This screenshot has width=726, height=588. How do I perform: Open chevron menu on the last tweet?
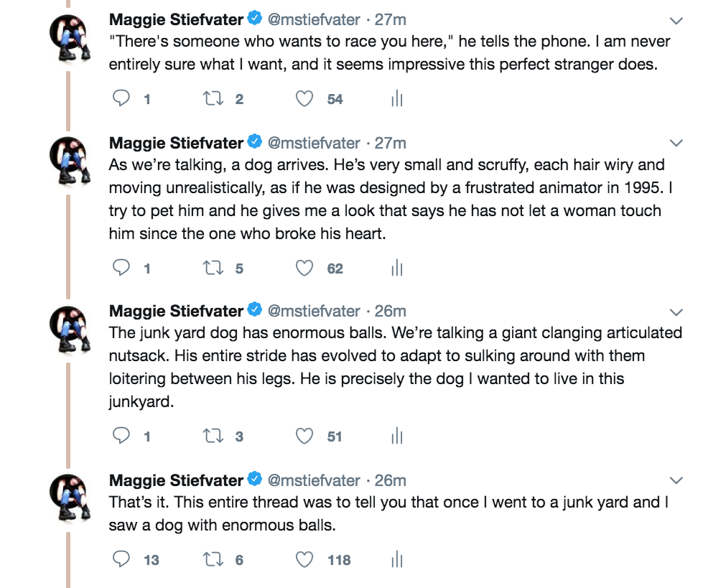tap(676, 480)
